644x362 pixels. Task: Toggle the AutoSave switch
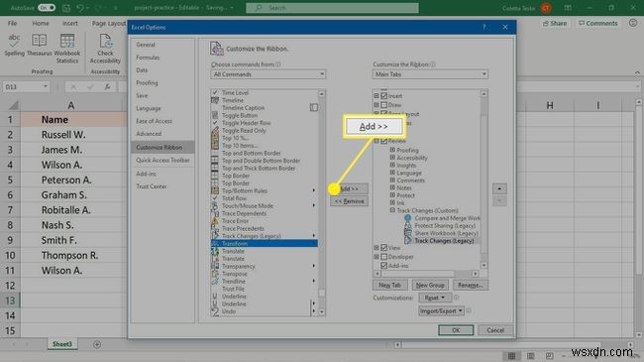click(47, 8)
